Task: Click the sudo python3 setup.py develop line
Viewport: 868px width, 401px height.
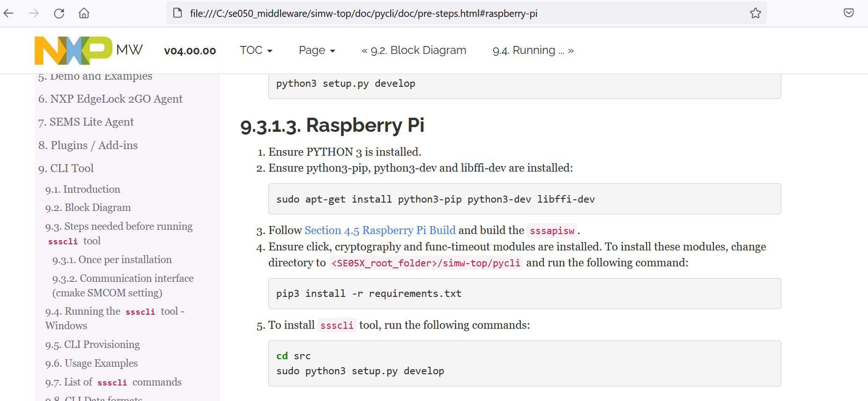Action: 360,371
